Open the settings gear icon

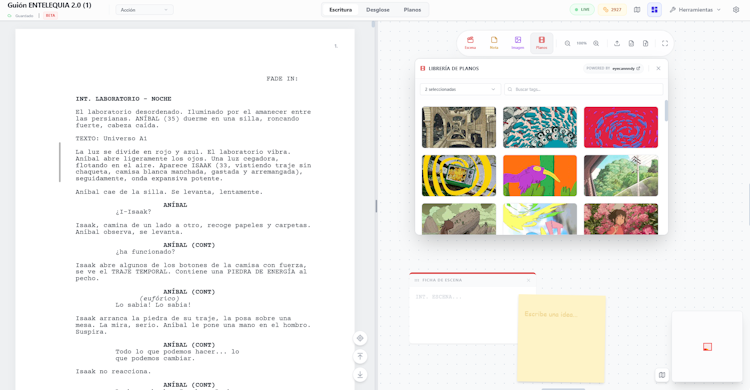pos(736,10)
